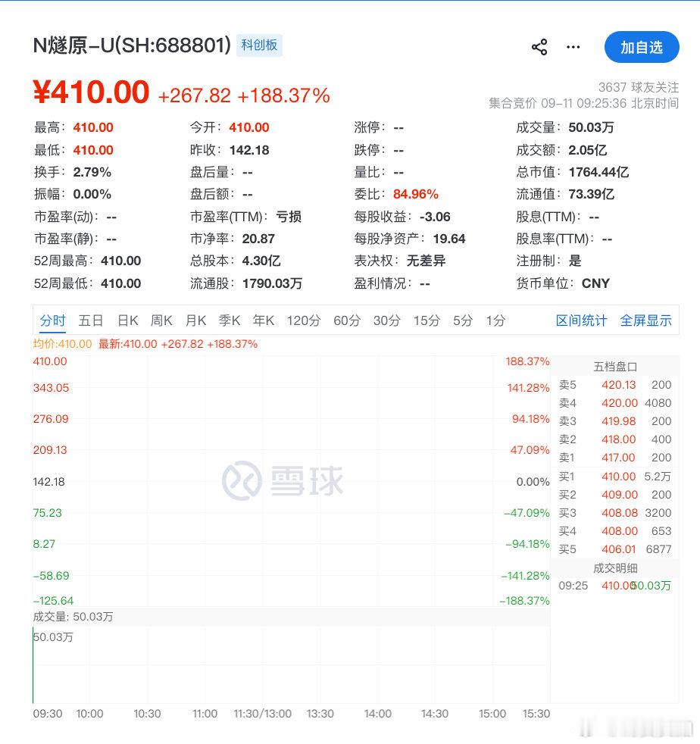Click the 均价:410.00 chart legend
The image size is (700, 744).
tap(62, 344)
